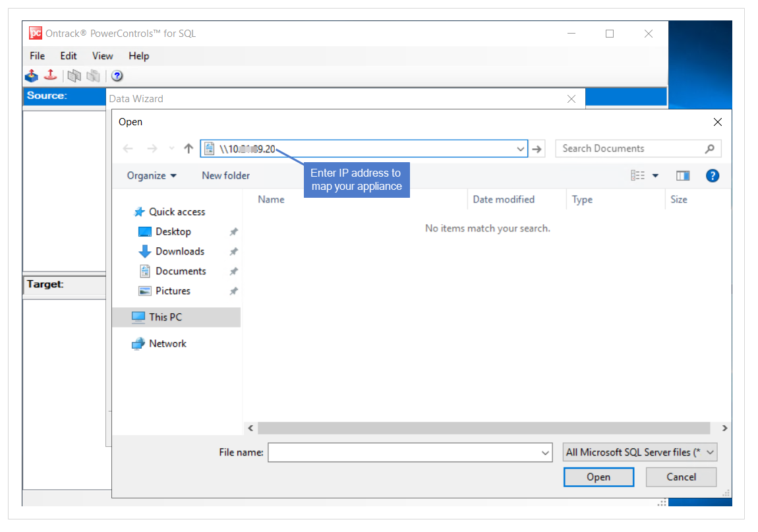Select This PC in navigation pane

pyautogui.click(x=176, y=317)
